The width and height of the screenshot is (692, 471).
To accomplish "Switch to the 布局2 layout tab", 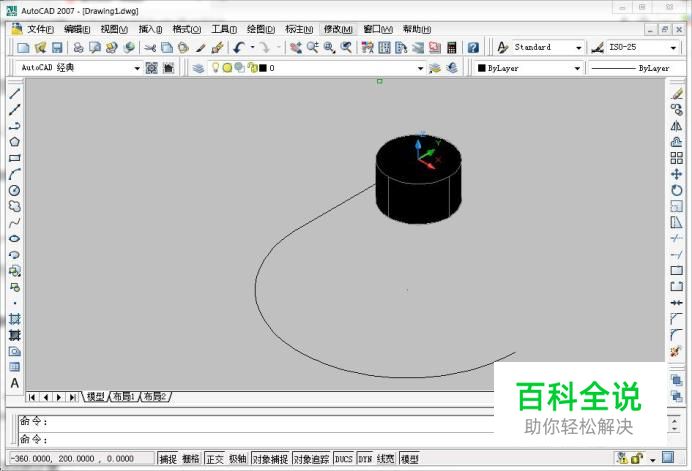I will tap(155, 396).
